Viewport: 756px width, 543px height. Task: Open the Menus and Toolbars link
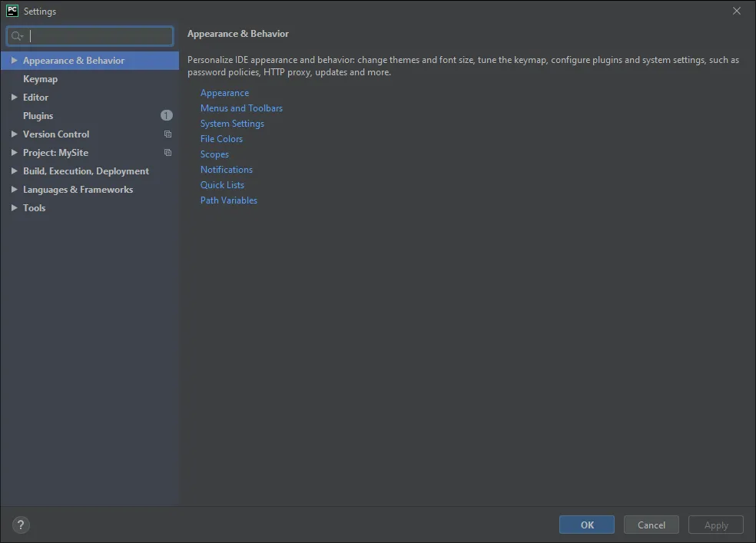[241, 108]
